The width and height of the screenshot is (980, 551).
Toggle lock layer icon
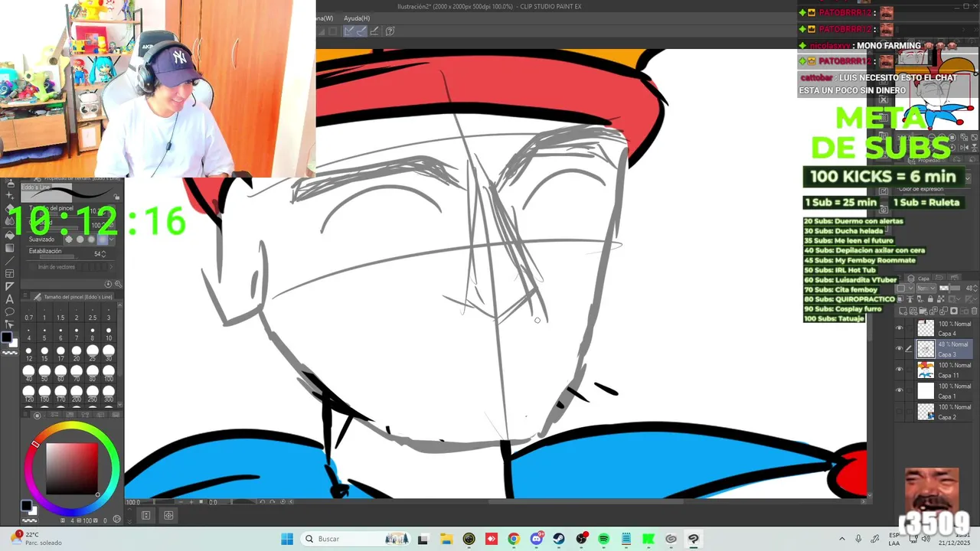(930, 299)
